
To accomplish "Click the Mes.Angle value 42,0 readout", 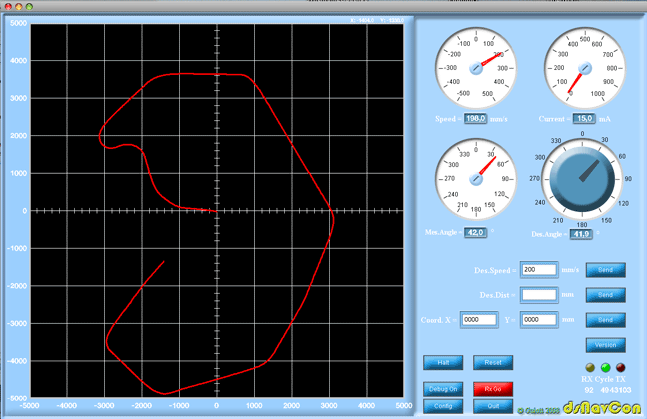I will (475, 232).
